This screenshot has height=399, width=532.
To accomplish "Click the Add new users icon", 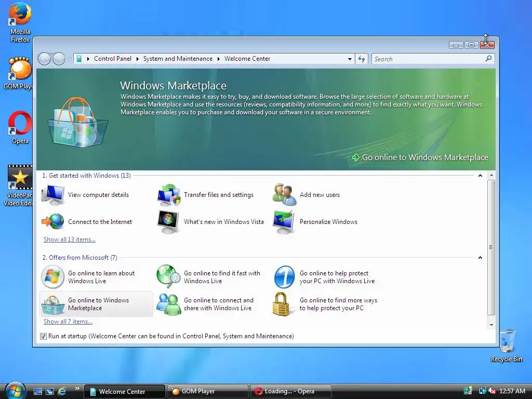I will 284,195.
